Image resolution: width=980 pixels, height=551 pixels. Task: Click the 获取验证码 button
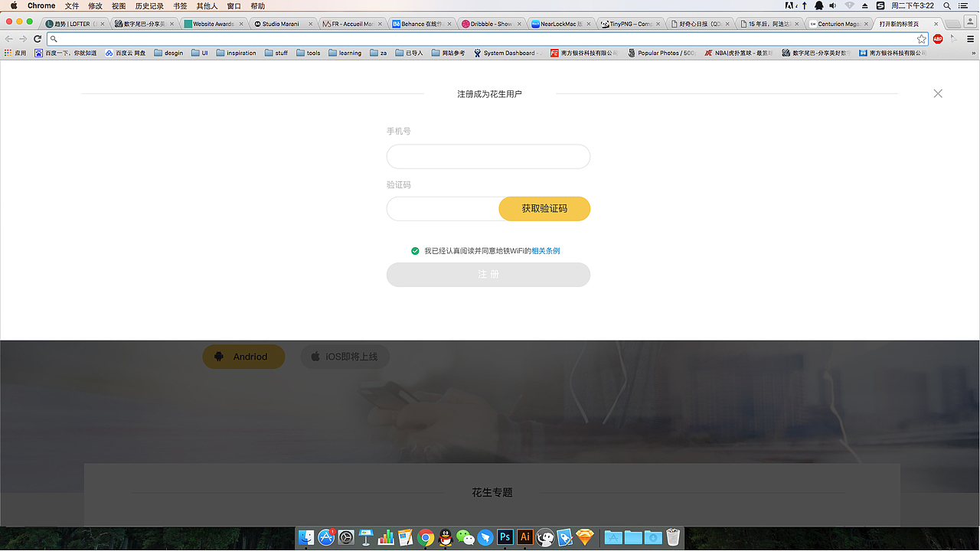[x=544, y=208]
